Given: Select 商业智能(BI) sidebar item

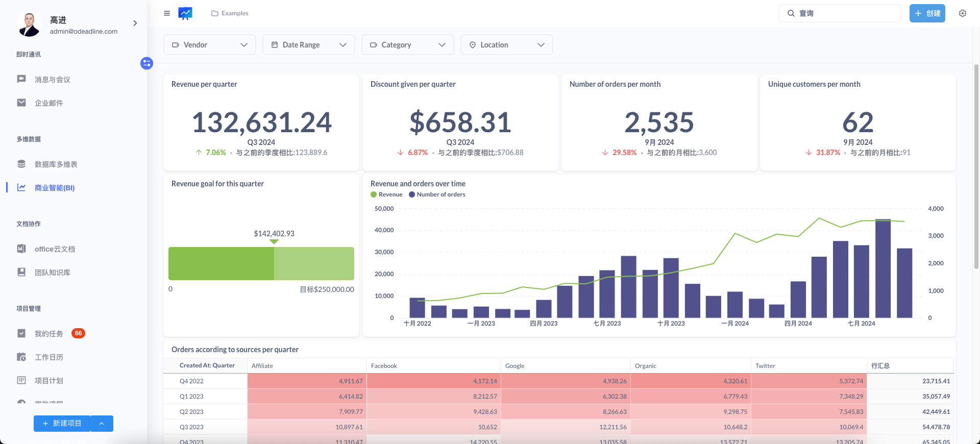Looking at the screenshot, I should (55, 188).
